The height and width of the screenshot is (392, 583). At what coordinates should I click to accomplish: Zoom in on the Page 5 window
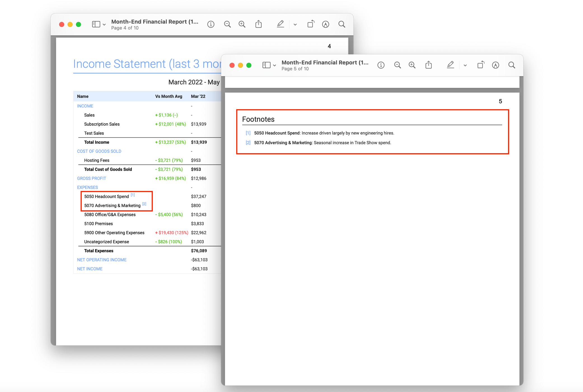(x=412, y=65)
